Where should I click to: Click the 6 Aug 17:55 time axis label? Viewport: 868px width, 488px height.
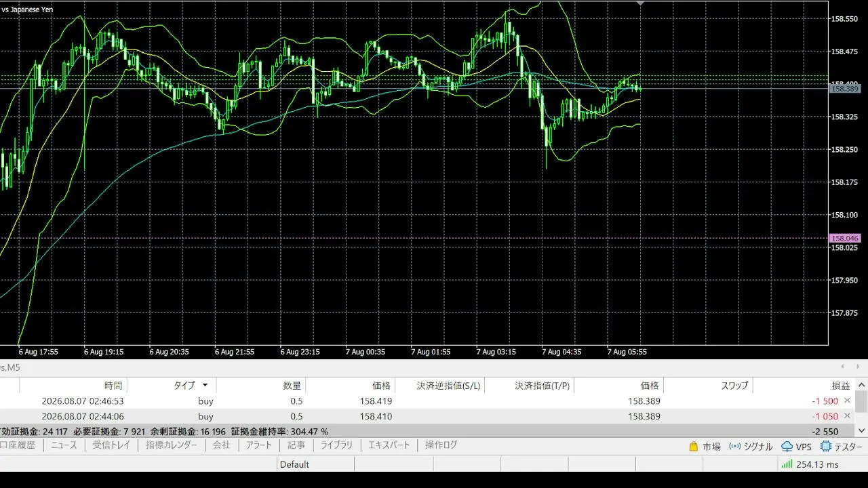tap(38, 352)
